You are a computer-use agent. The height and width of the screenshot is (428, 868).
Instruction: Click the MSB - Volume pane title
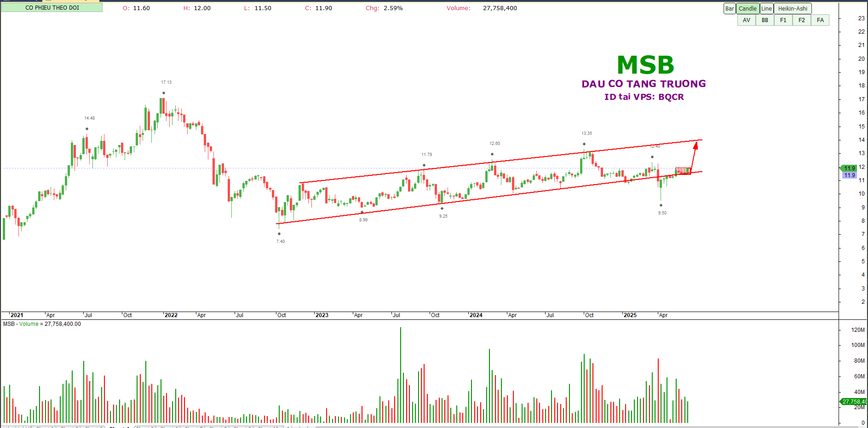42,324
